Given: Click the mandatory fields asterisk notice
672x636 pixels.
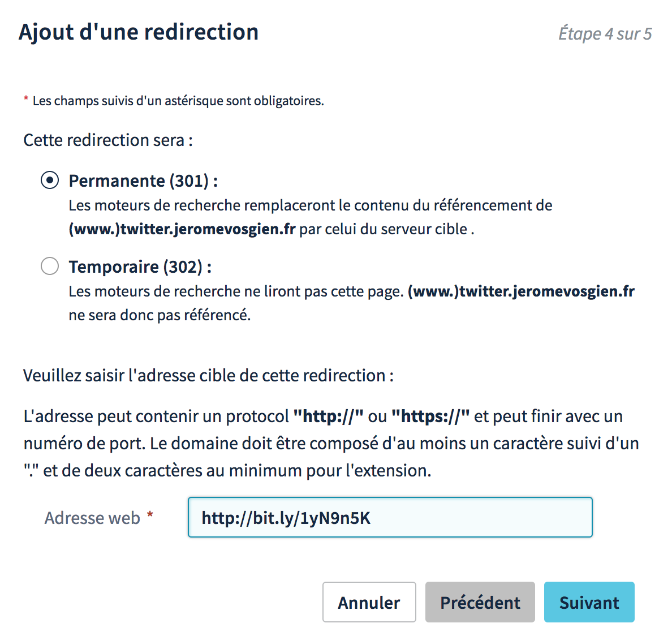Looking at the screenshot, I should point(174,101).
